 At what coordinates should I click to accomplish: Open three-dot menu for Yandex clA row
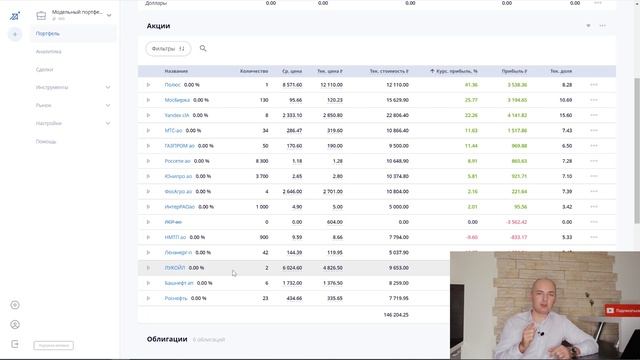[x=594, y=115]
